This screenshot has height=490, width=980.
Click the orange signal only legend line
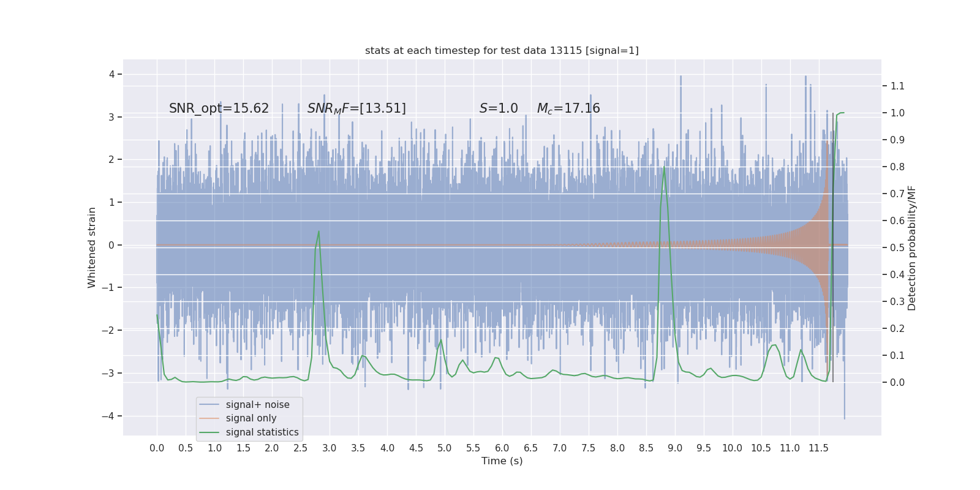209,418
